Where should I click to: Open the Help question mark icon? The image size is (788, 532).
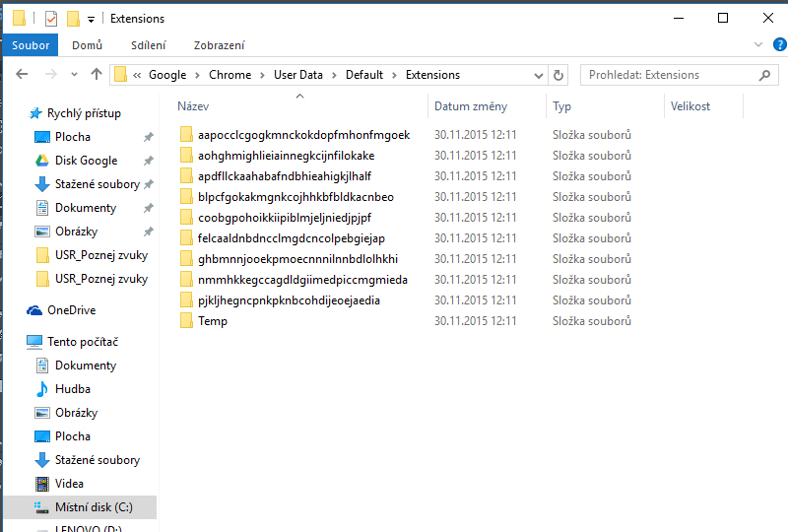(x=777, y=45)
